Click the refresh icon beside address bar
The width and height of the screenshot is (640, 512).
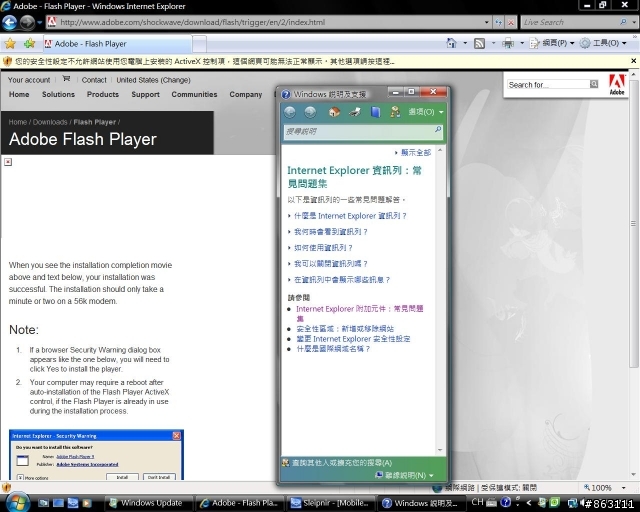click(x=498, y=22)
